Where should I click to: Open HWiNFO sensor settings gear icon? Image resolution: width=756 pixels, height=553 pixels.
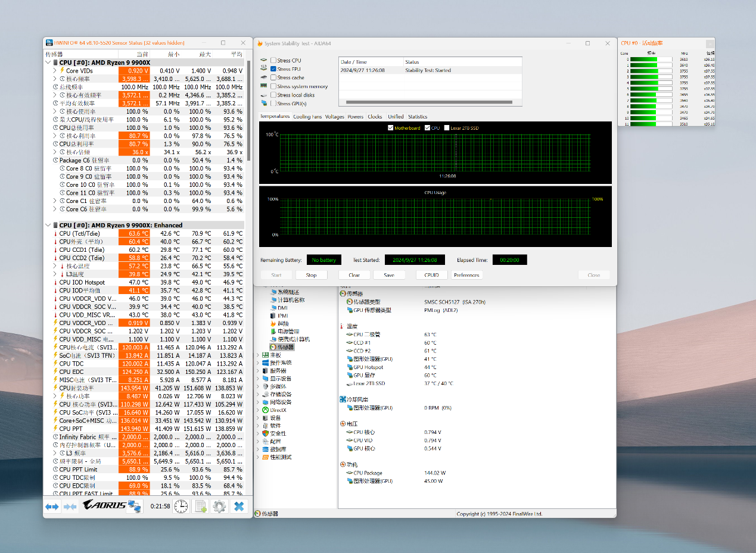[x=219, y=506]
